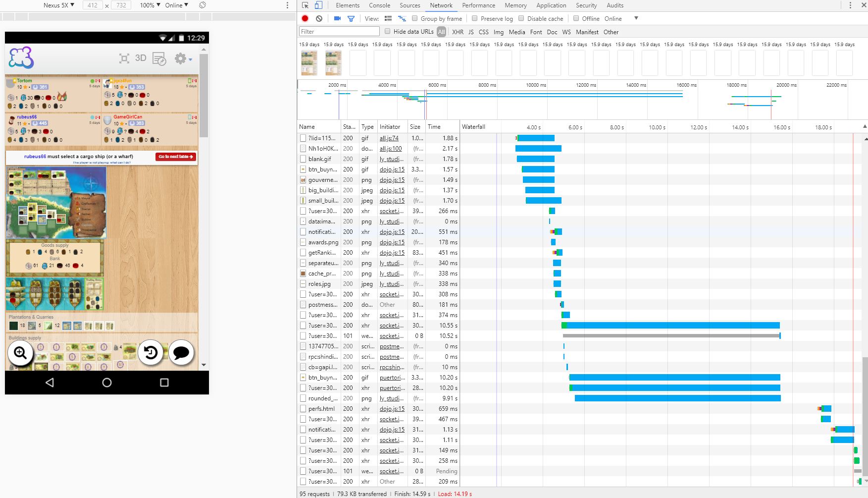Image resolution: width=868 pixels, height=498 pixels.
Task: Click the magnifier zoom button on game board
Action: coord(20,352)
